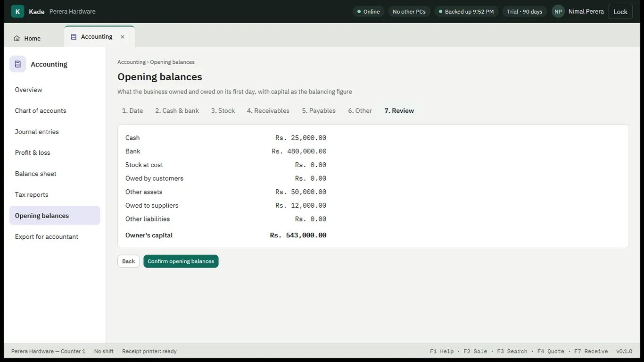Viewport: 644px width, 362px height.
Task: Click the No shift status entry
Action: pyautogui.click(x=104, y=351)
